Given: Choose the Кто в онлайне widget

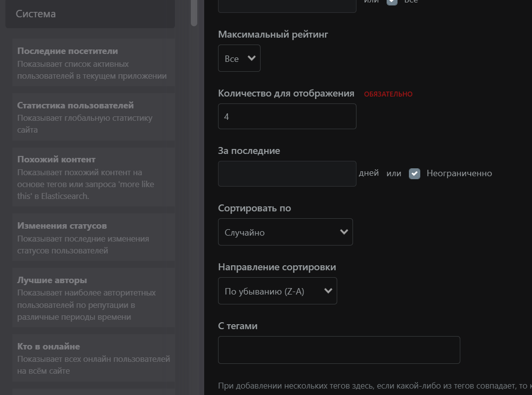Looking at the screenshot, I should point(93,358).
